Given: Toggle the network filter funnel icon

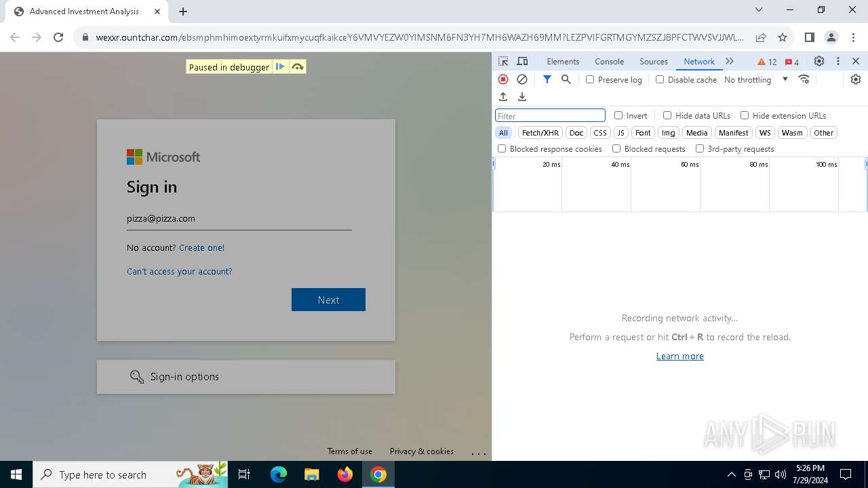Looking at the screenshot, I should (547, 79).
